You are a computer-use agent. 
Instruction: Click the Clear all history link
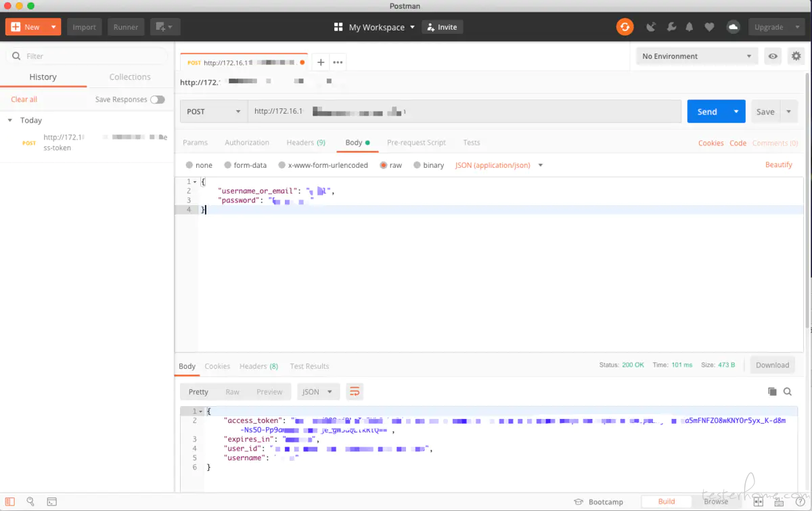pos(24,99)
